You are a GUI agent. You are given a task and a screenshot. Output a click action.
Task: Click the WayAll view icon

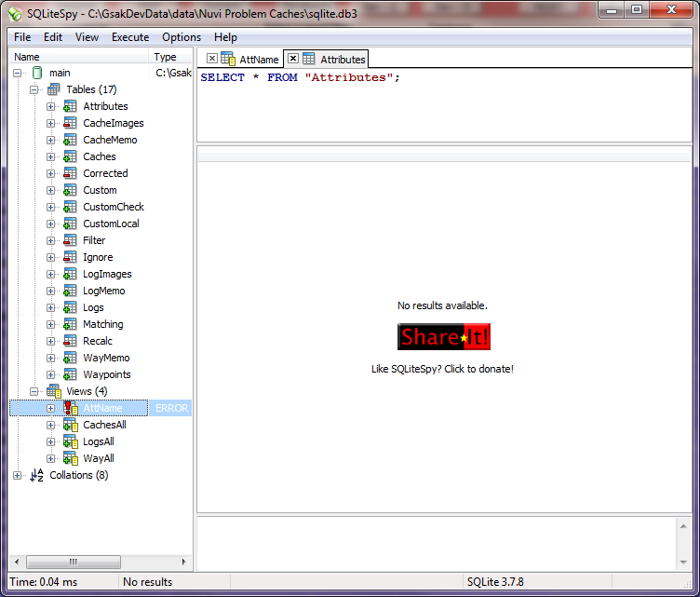[x=71, y=458]
